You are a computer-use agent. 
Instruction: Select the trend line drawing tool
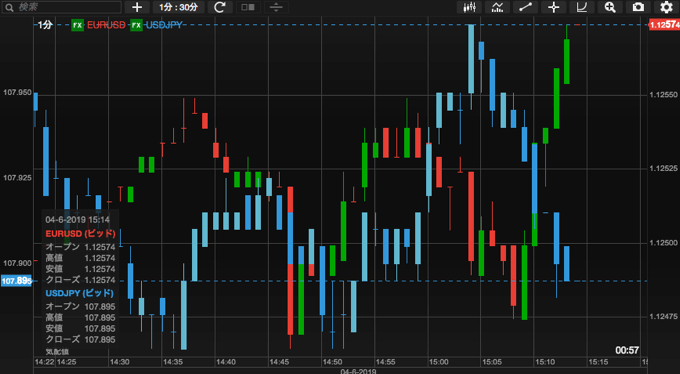[x=526, y=7]
